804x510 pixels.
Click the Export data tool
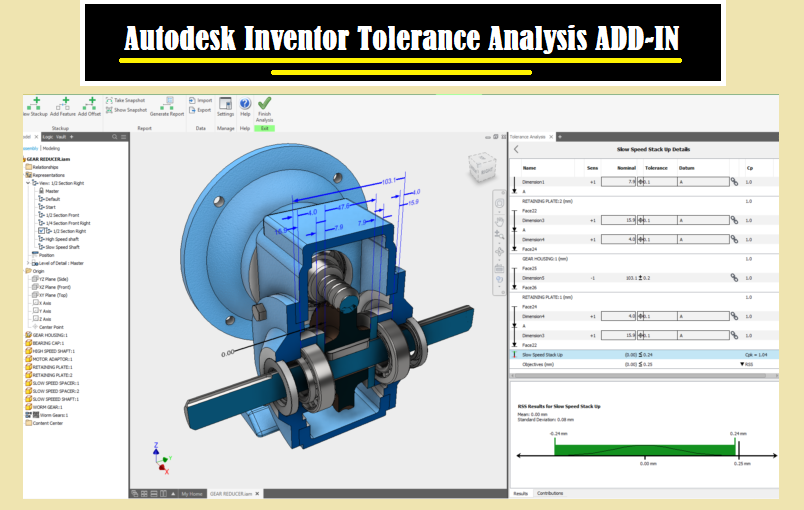(x=200, y=110)
